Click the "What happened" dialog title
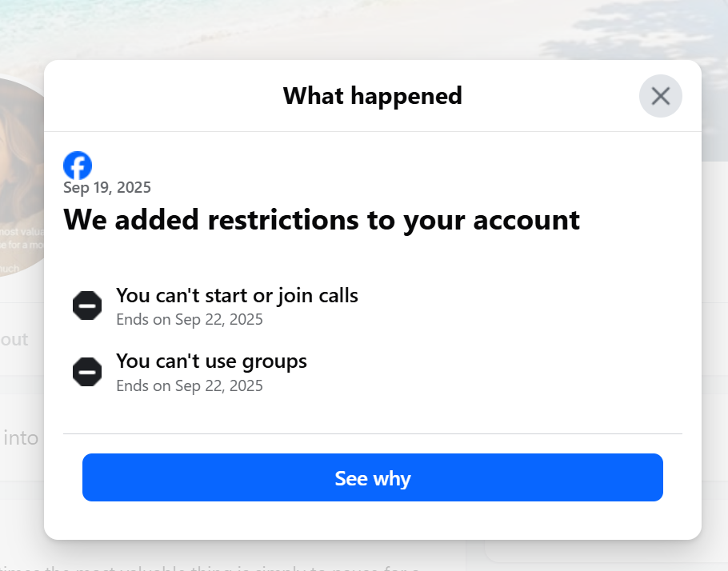Screen dimensions: 728x571 372,96
